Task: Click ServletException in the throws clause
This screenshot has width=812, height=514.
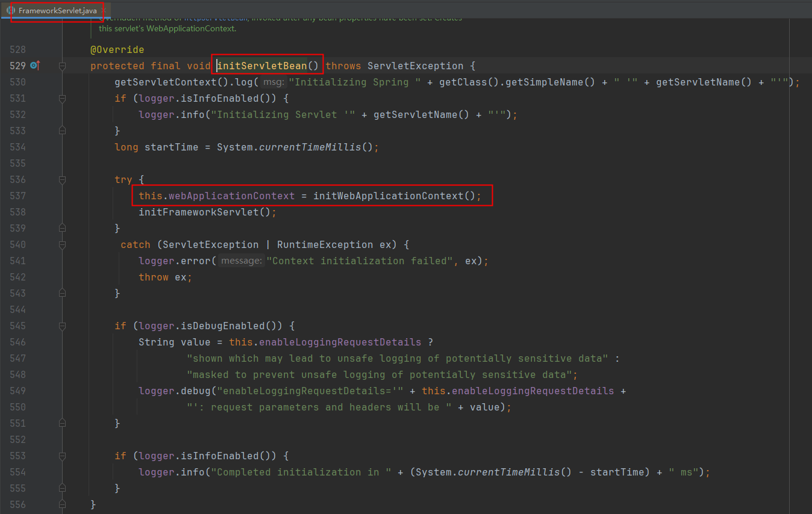Action: [x=416, y=66]
